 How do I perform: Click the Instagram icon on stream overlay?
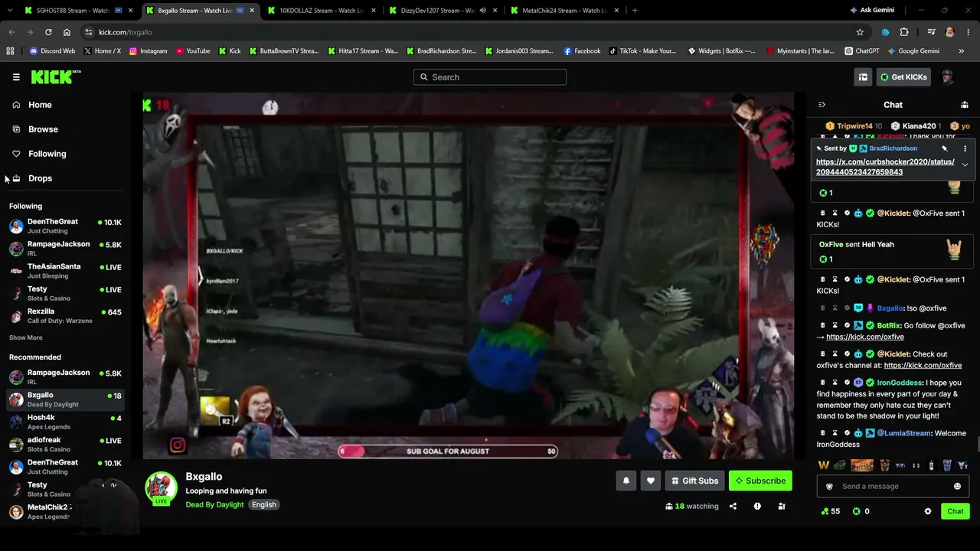[178, 445]
